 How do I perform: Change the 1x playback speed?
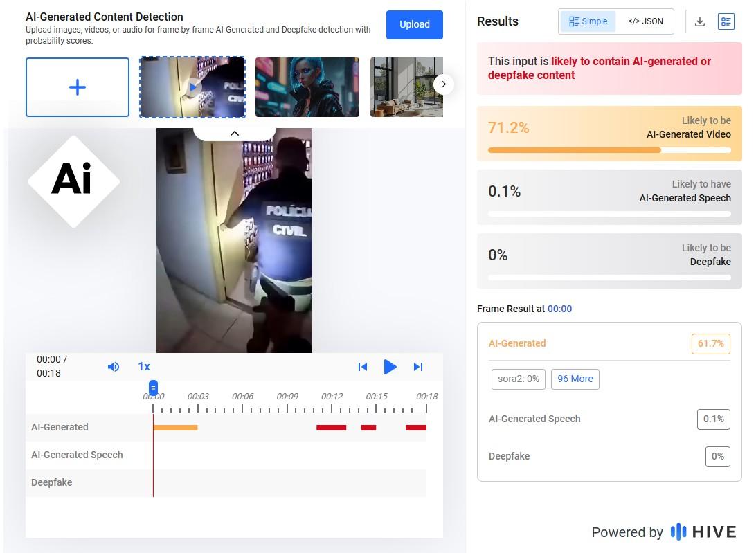[144, 367]
